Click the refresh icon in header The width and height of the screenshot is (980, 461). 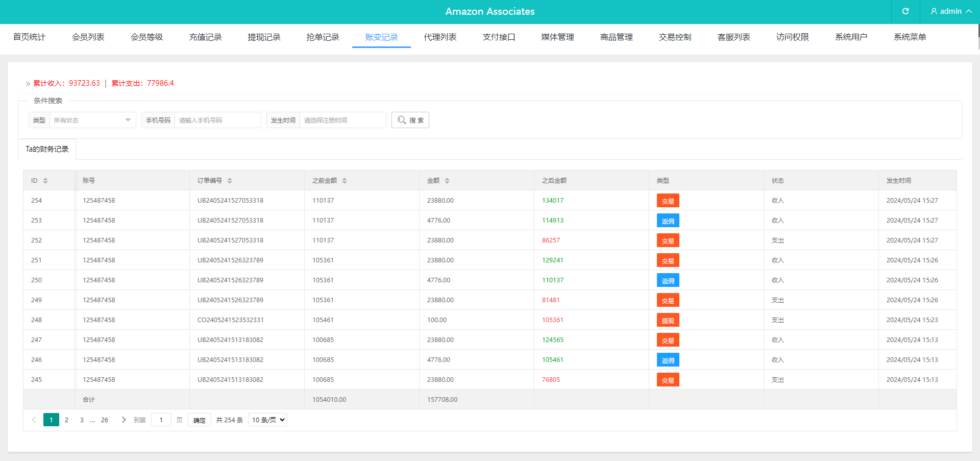pyautogui.click(x=905, y=11)
